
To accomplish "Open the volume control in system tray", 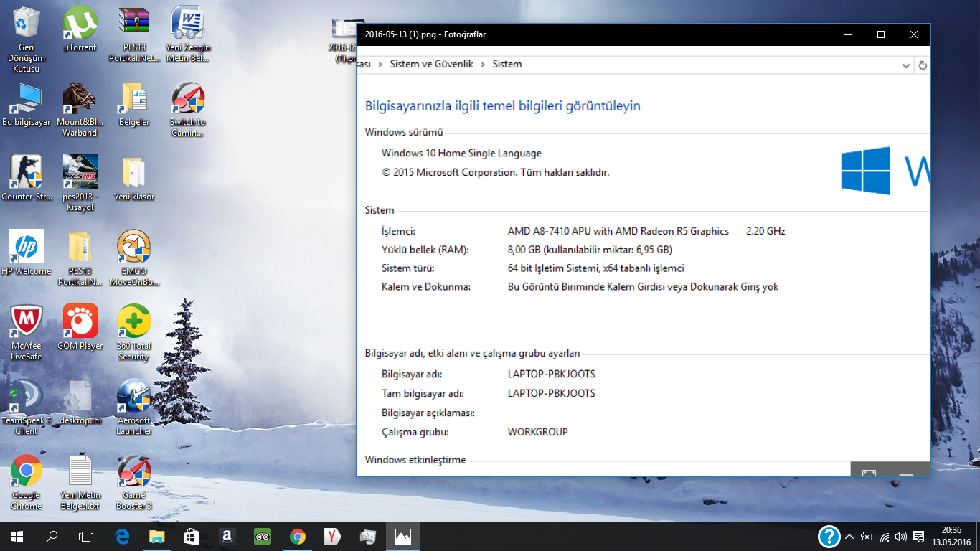I will (901, 537).
